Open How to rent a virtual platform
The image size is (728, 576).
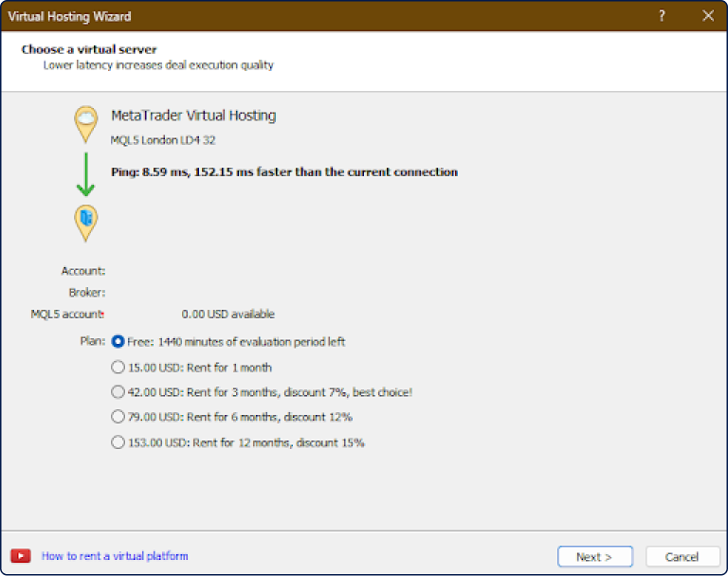(x=115, y=555)
